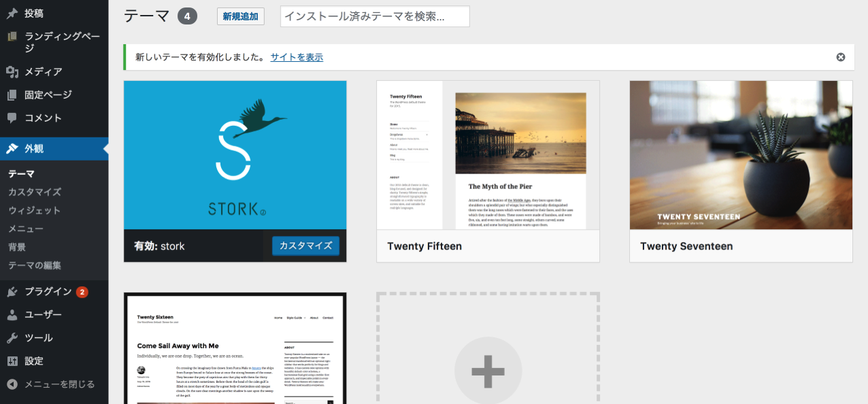Open メニュー submenu item

26,229
